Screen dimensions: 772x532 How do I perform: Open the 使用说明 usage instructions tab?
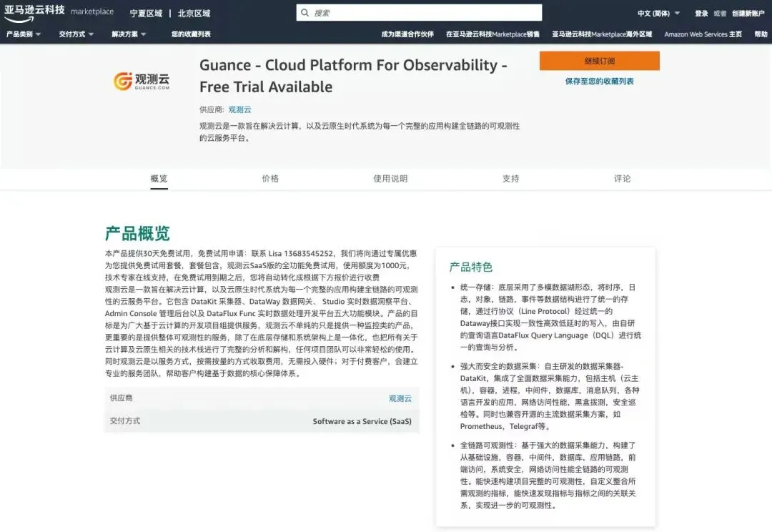pos(390,179)
